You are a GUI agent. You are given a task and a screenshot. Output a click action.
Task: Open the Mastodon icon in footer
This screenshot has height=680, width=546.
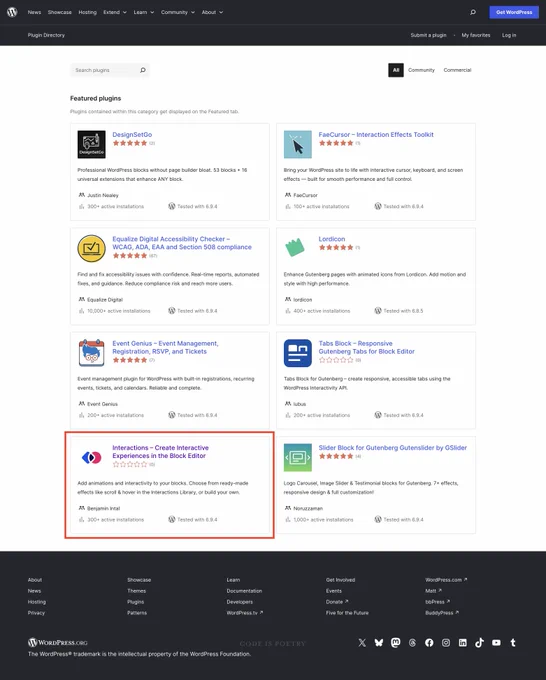coord(396,643)
